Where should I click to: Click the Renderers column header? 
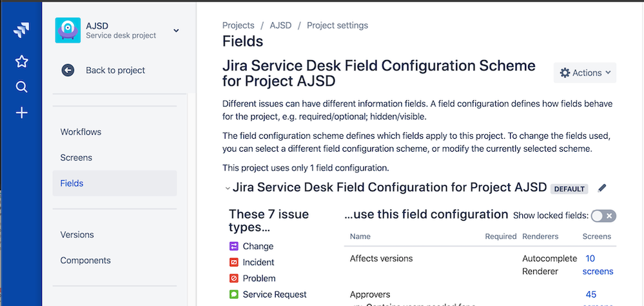[x=540, y=236]
